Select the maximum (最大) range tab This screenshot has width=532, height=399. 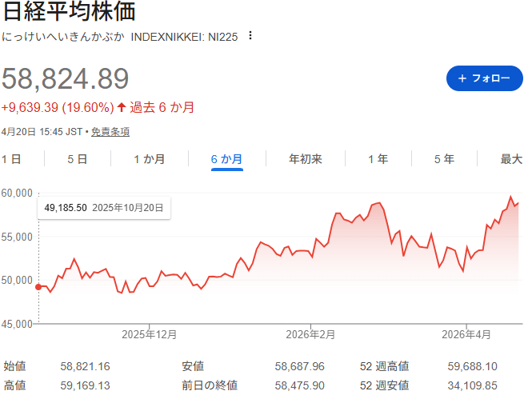click(511, 159)
